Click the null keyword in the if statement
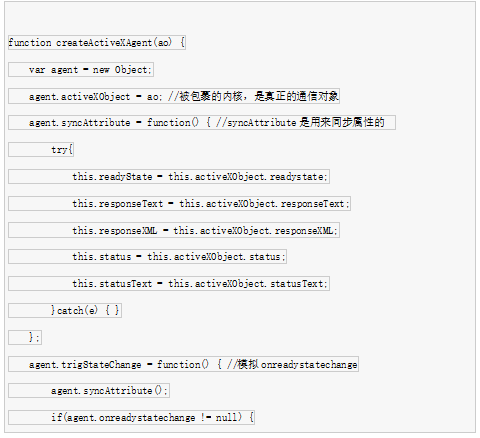This screenshot has height=438, width=480. coord(226,418)
